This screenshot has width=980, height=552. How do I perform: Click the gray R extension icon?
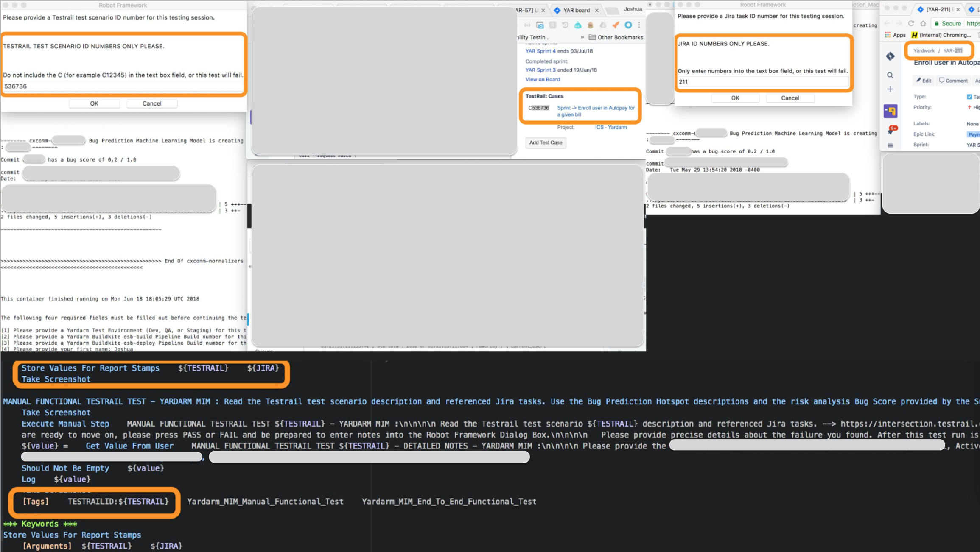(x=552, y=25)
